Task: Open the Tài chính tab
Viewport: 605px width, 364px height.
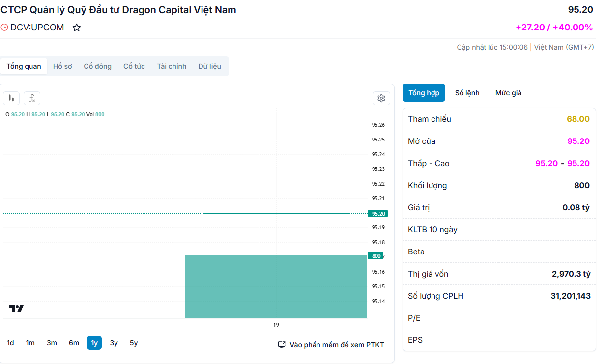Action: [172, 66]
